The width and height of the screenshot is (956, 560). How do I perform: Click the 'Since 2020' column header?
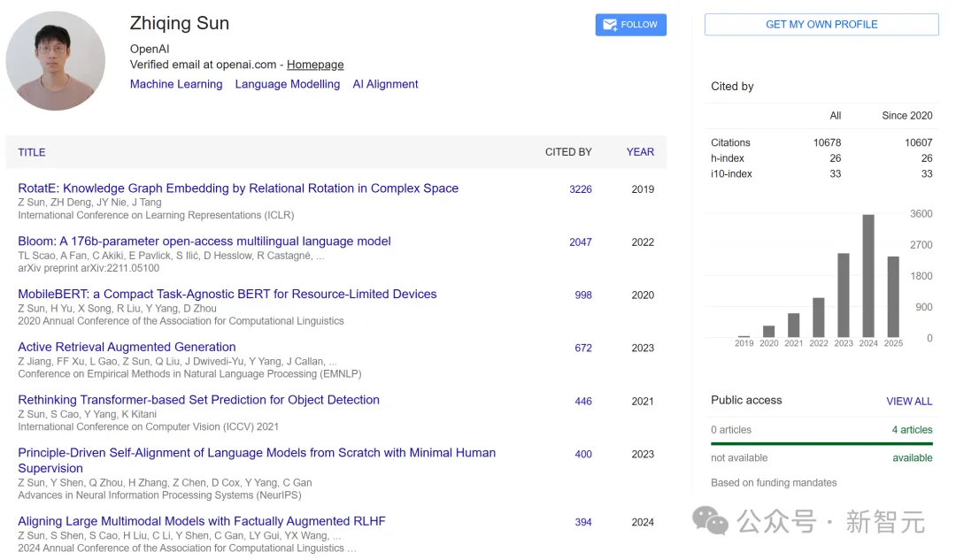(x=907, y=116)
